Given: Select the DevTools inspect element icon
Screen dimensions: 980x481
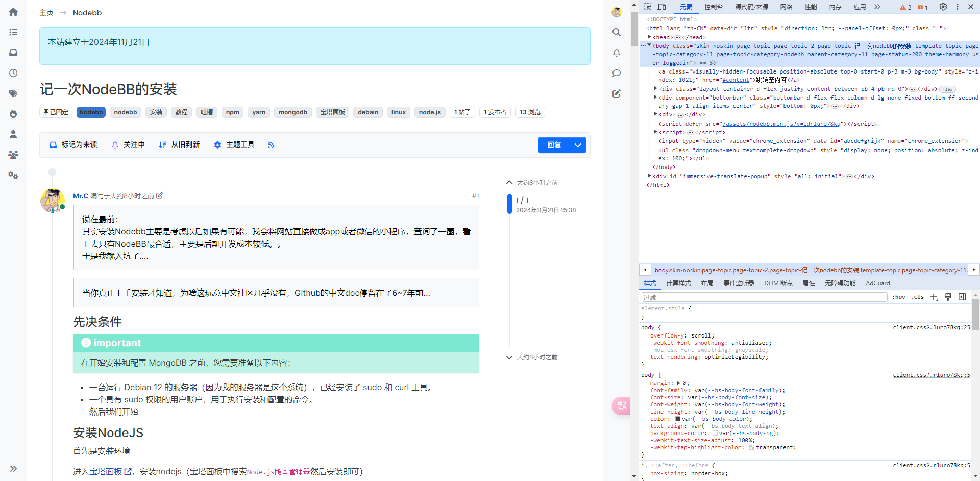Looking at the screenshot, I should click(647, 7).
